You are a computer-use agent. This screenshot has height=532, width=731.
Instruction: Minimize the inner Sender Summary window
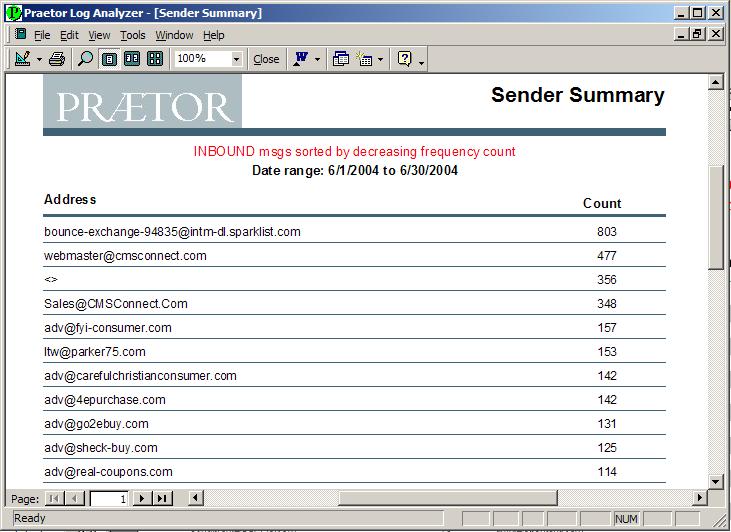click(x=682, y=34)
